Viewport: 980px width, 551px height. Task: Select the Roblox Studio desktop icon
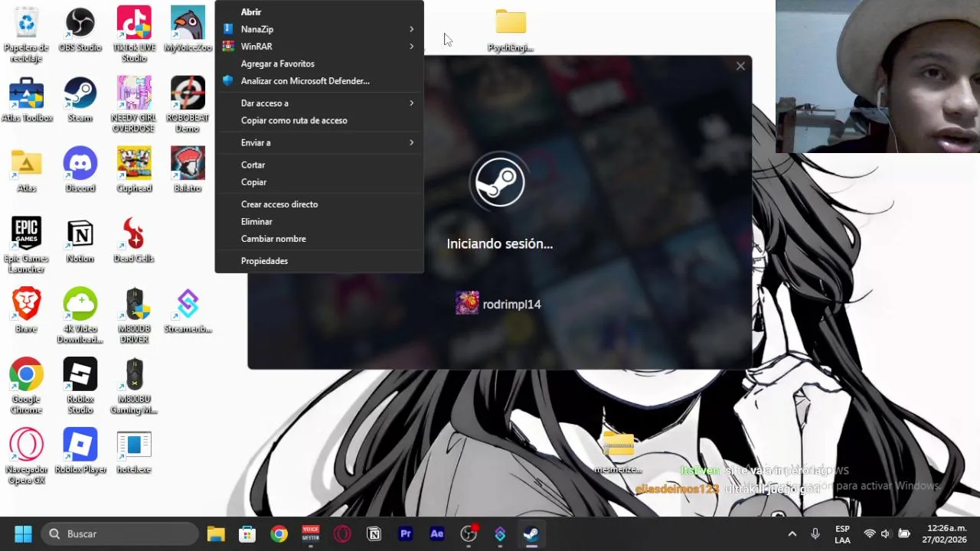pos(80,386)
